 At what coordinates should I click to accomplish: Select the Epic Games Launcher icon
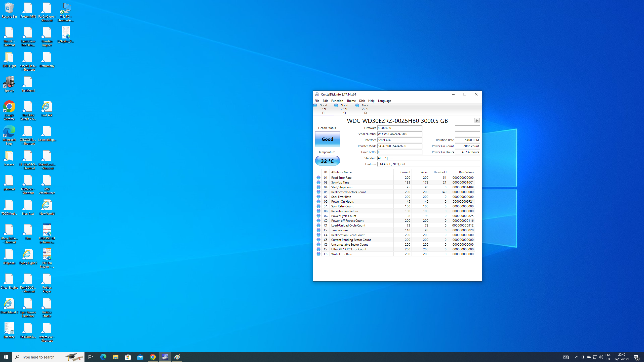click(x=28, y=308)
